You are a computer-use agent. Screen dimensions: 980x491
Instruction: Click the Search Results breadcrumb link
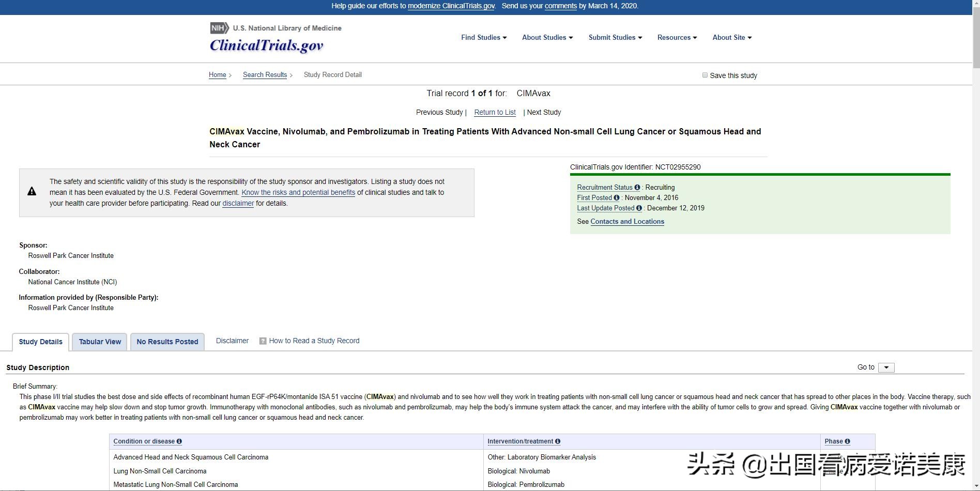click(x=265, y=75)
